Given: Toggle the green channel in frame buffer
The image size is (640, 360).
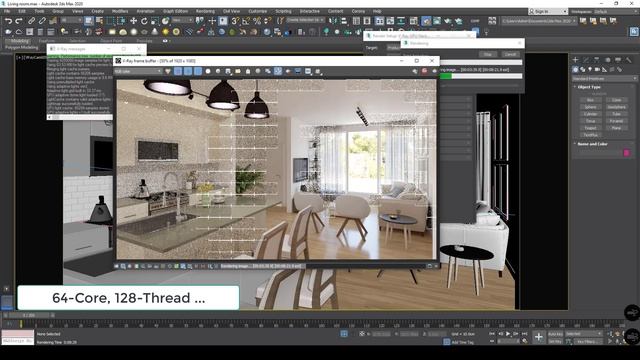Looking at the screenshot, I should pyautogui.click(x=188, y=71).
